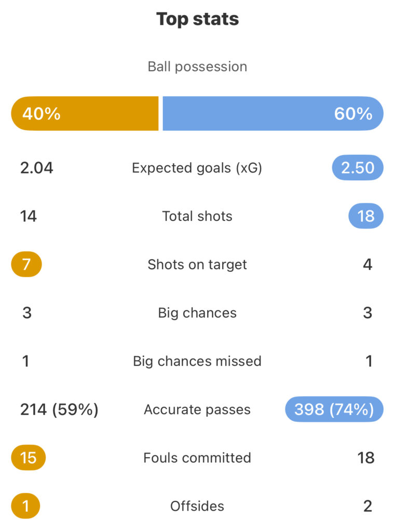Select the Accurate passes label
This screenshot has width=395, height=532.
197,409
